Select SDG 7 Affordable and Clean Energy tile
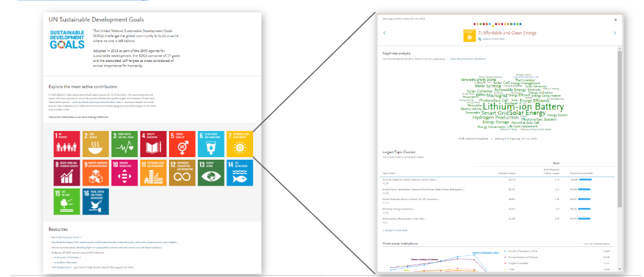 pos(239,144)
